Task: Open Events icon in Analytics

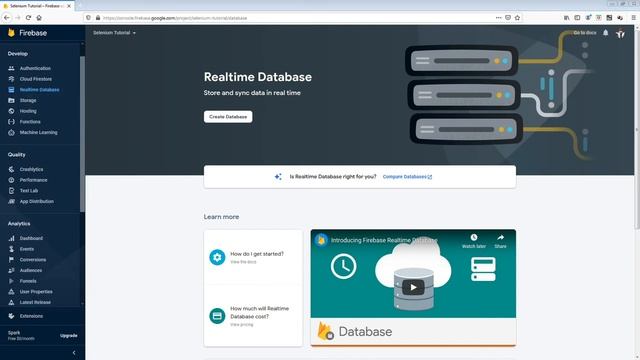Action: (x=11, y=249)
